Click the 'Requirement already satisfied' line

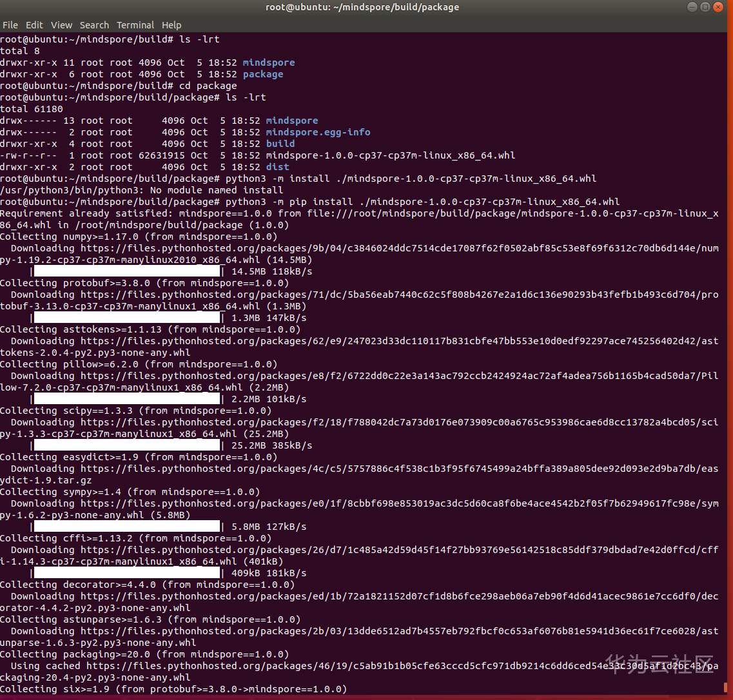(359, 219)
